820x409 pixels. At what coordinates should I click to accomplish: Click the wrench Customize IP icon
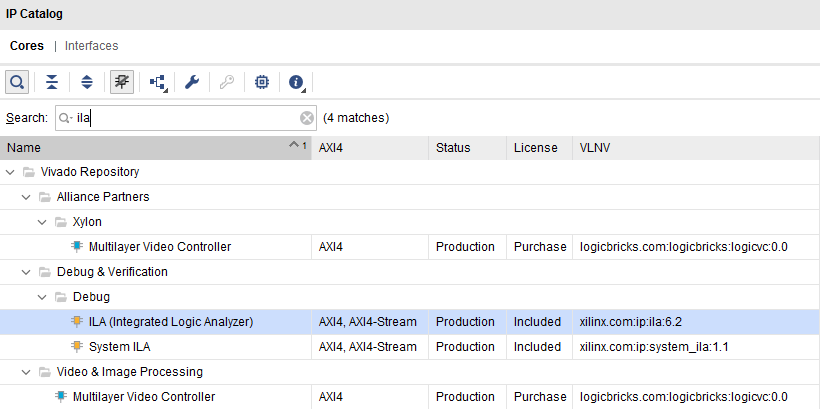[x=192, y=82]
